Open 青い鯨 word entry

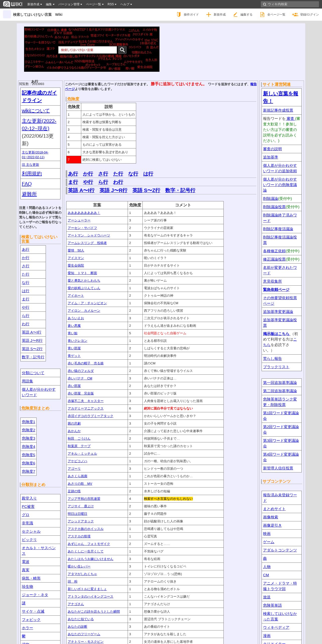click(x=72, y=333)
